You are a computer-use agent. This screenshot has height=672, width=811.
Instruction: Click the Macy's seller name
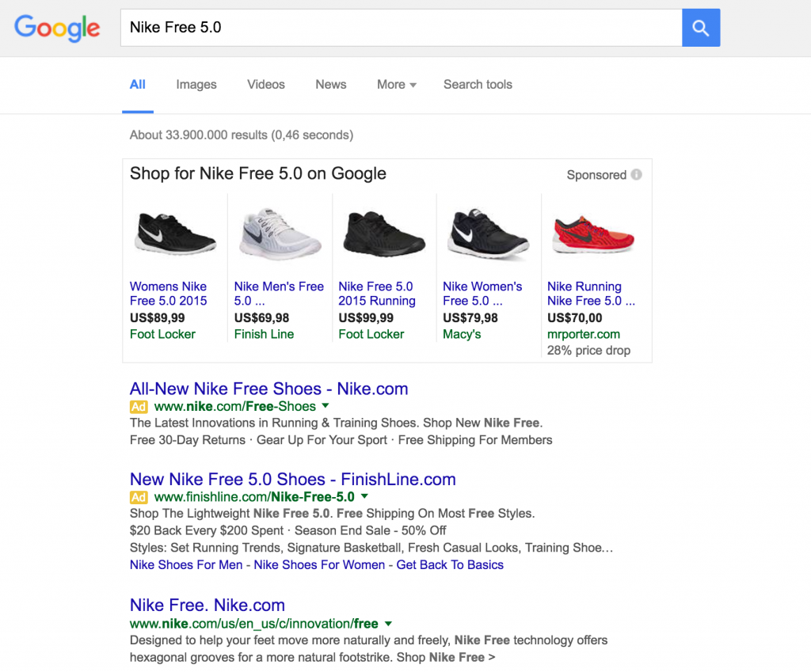[x=462, y=335]
